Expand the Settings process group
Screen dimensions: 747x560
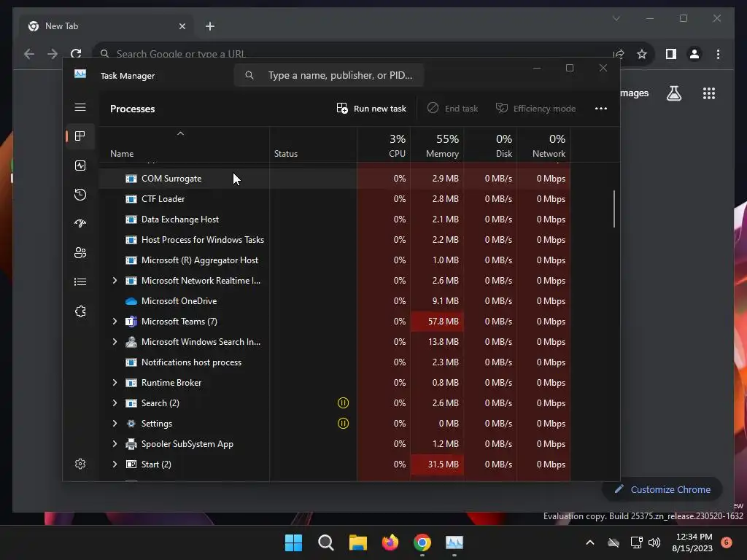pyautogui.click(x=115, y=424)
